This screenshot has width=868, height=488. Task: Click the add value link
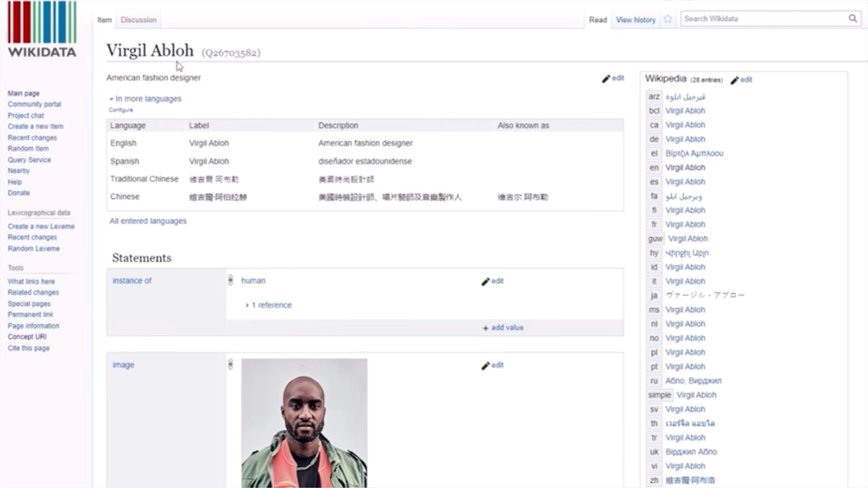507,327
